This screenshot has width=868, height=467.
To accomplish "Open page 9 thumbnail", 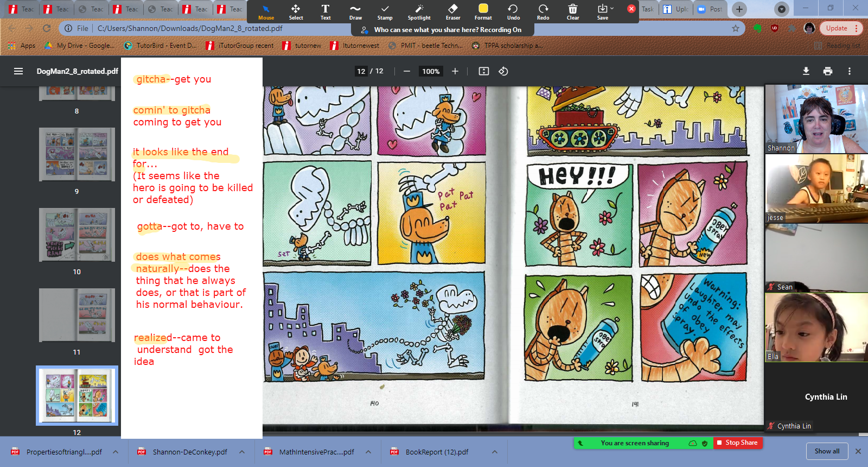I will point(77,155).
